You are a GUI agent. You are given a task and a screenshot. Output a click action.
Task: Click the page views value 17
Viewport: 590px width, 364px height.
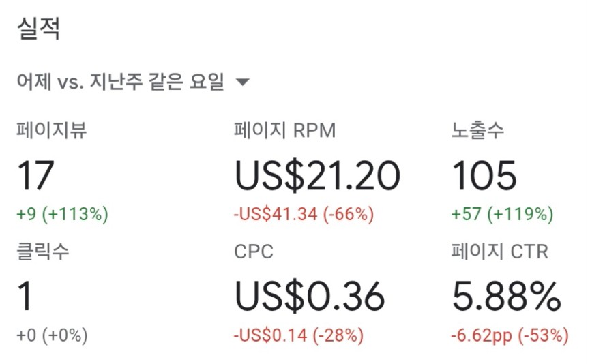pyautogui.click(x=35, y=176)
